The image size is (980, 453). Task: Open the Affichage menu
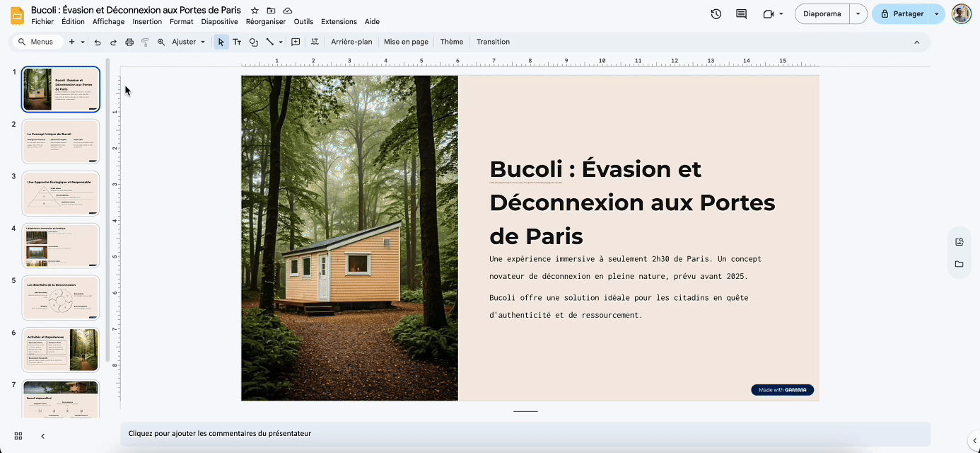pyautogui.click(x=109, y=22)
